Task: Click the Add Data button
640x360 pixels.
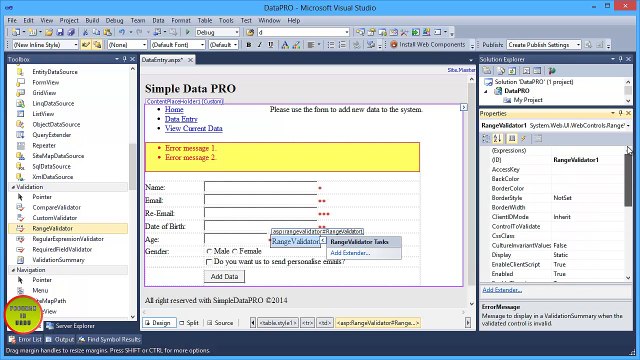Action: [x=224, y=277]
